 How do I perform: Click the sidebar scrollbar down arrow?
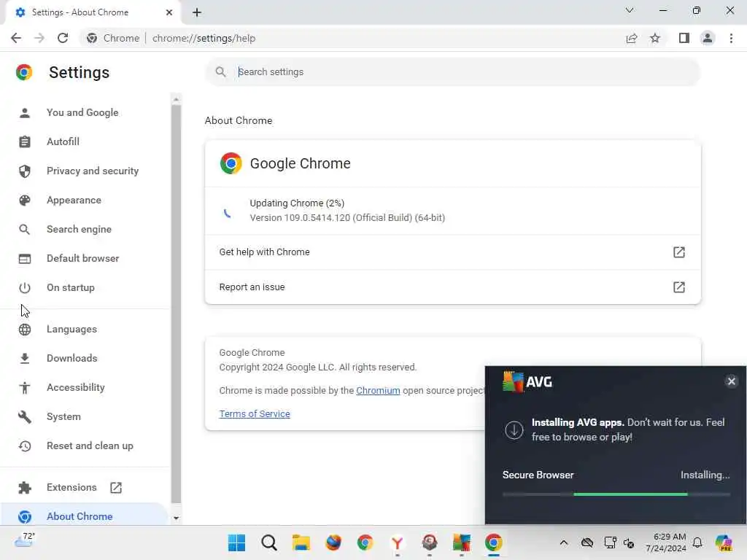(176, 518)
